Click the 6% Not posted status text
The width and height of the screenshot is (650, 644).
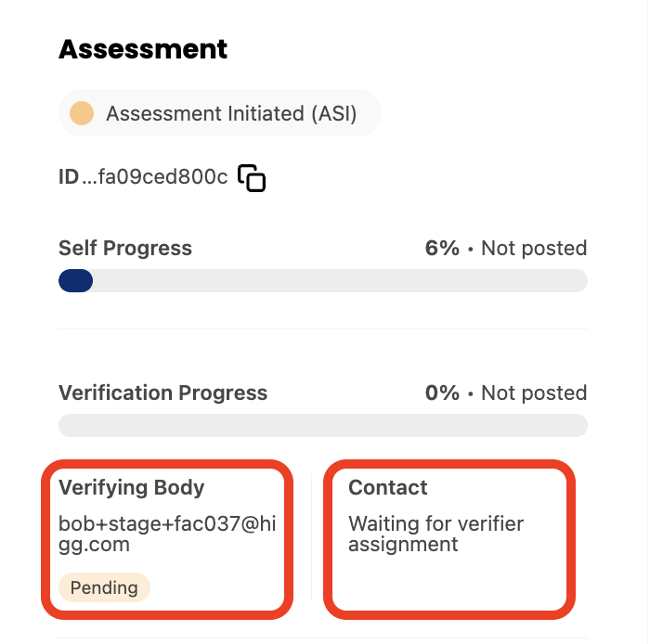coord(506,248)
